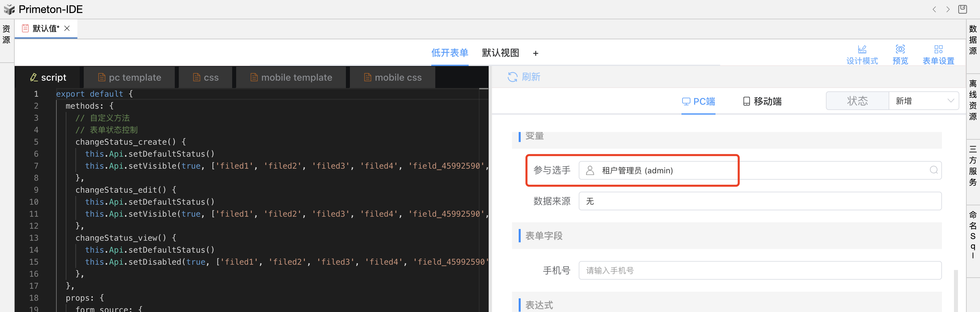Switch to the css tab

206,78
